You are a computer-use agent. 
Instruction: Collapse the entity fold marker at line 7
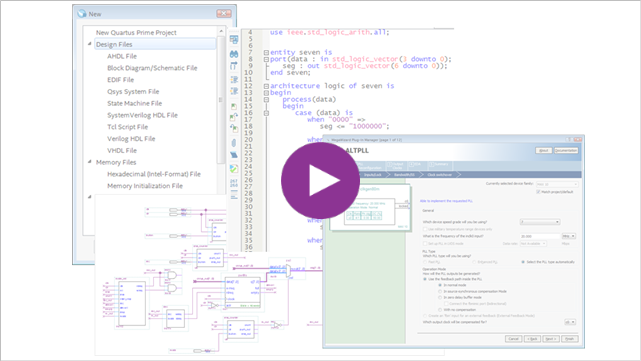coord(266,52)
